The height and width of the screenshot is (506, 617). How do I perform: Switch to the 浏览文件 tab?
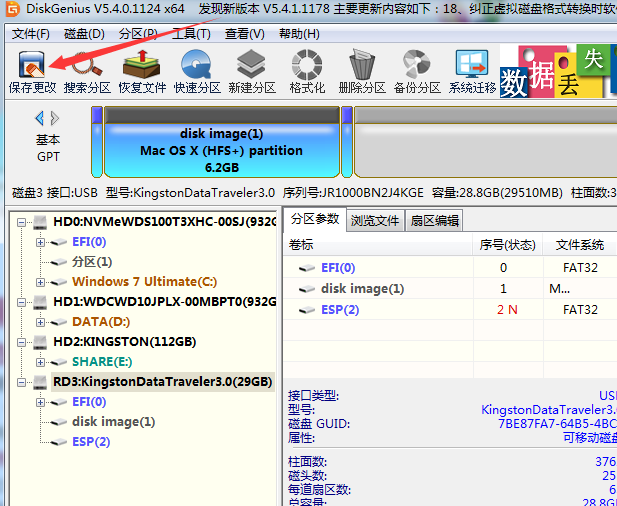375,221
